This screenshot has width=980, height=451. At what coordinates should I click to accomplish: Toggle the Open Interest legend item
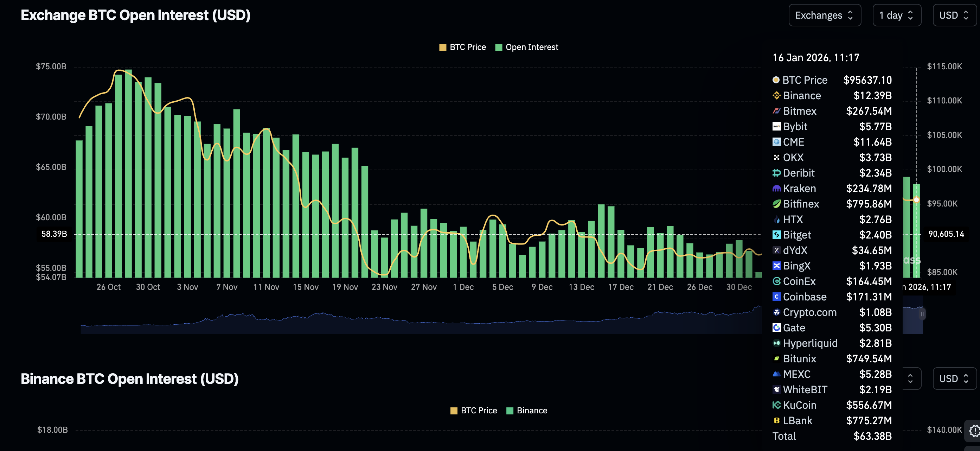click(527, 47)
